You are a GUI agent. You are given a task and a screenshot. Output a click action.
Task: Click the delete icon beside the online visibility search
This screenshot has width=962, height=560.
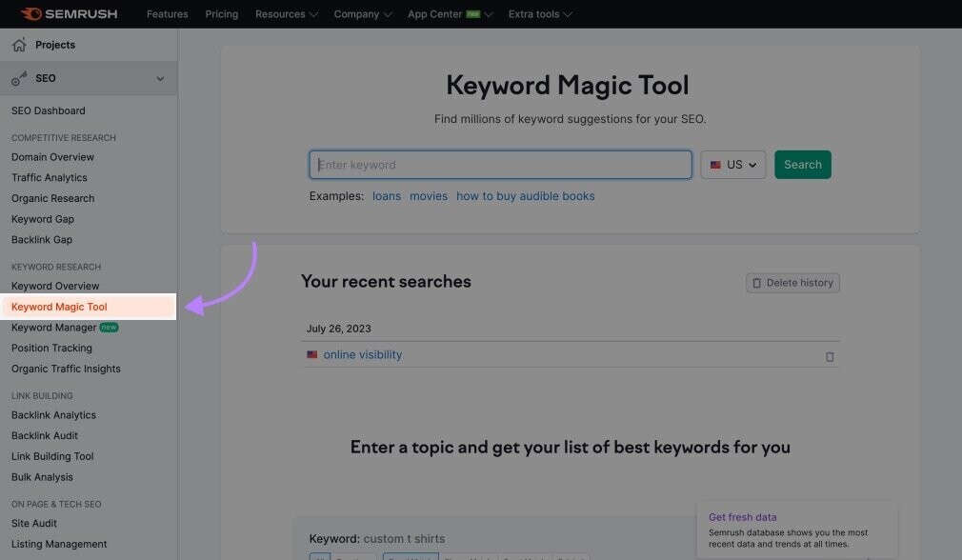[x=829, y=355]
